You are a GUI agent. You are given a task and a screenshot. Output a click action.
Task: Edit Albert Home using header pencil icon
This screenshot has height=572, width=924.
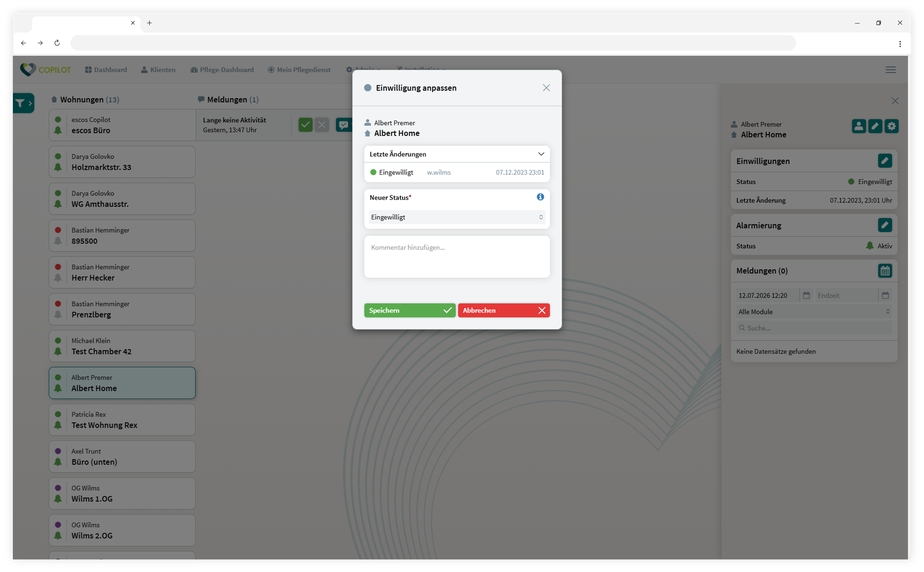click(x=875, y=126)
